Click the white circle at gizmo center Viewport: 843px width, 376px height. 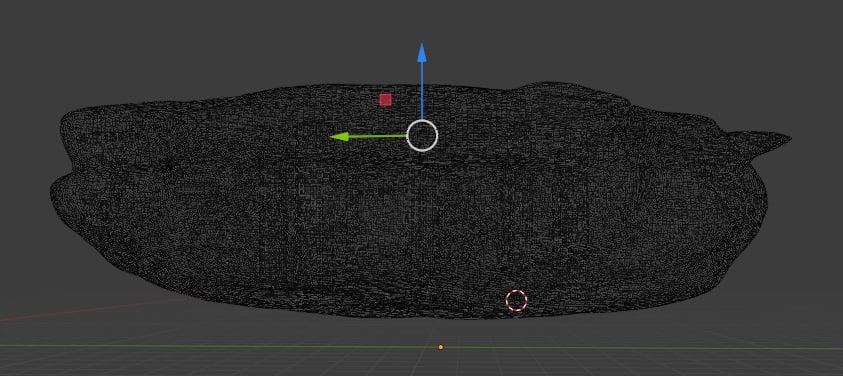pos(422,136)
